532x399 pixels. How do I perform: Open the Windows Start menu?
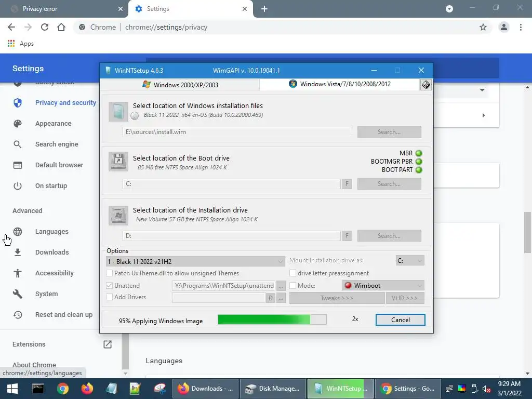12,389
